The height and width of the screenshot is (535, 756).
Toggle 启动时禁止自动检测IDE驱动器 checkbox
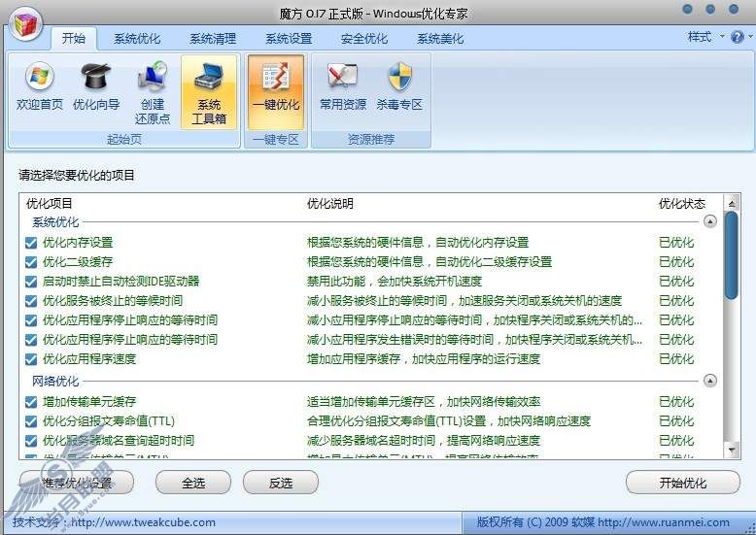(31, 282)
